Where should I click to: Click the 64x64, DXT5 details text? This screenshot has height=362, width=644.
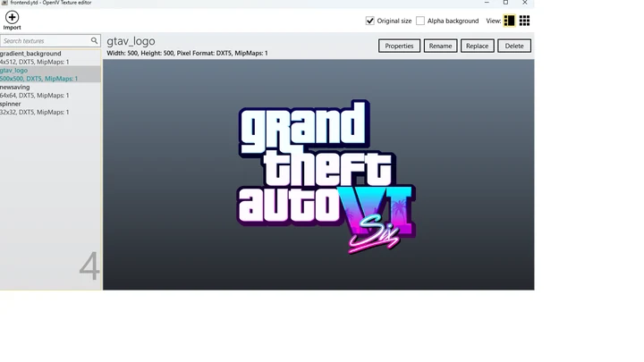[35, 96]
